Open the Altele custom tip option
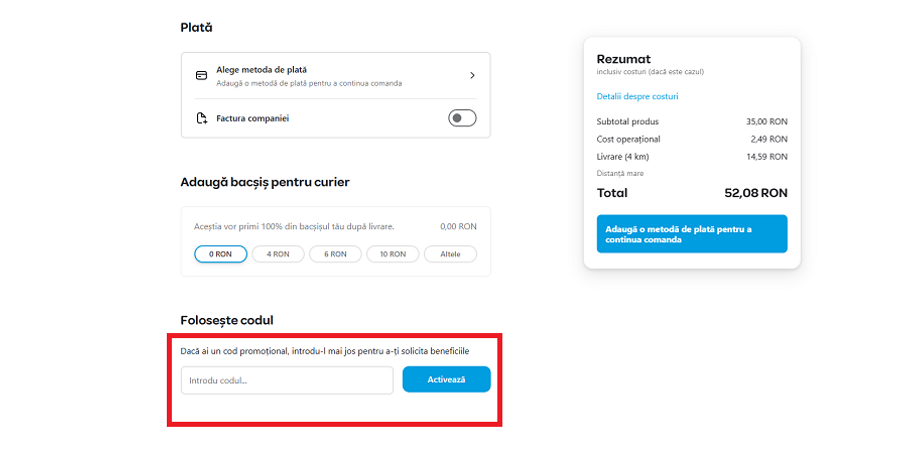The width and height of the screenshot is (900, 454). [x=450, y=254]
